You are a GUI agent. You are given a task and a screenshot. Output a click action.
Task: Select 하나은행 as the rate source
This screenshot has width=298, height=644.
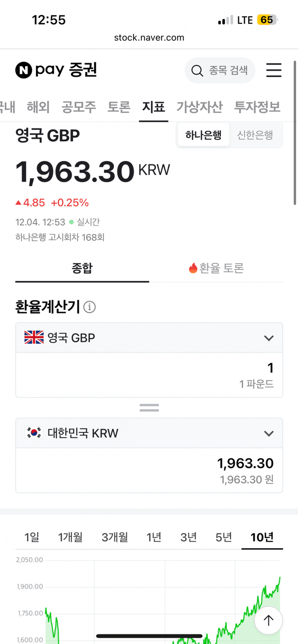(203, 135)
